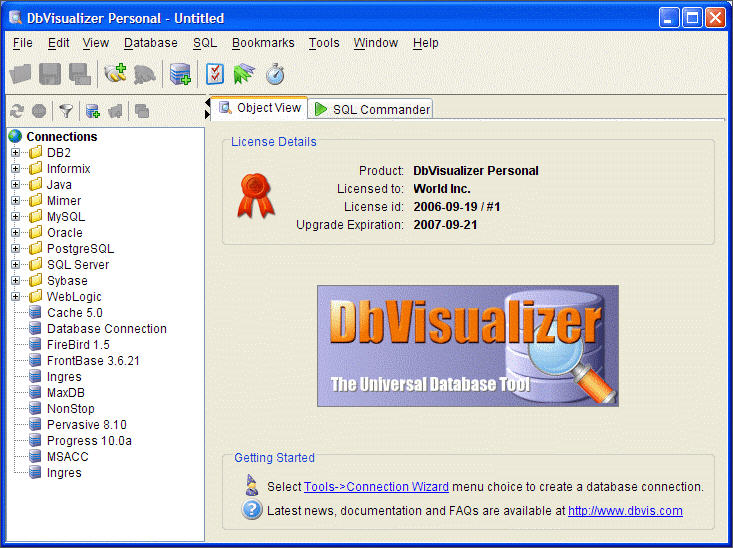Select the Connections root node
Image resolution: width=733 pixels, height=548 pixels.
pyautogui.click(x=62, y=137)
